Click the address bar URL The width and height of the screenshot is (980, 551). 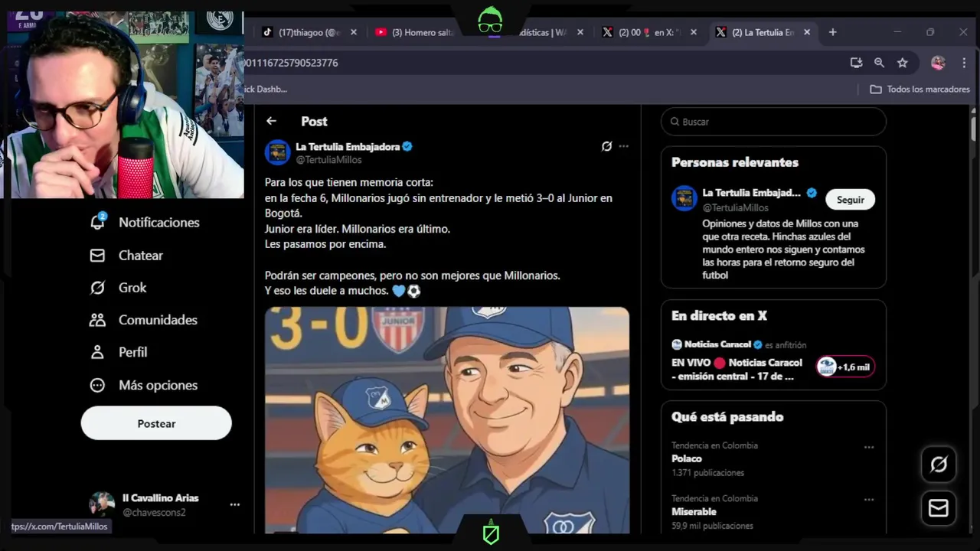(292, 63)
